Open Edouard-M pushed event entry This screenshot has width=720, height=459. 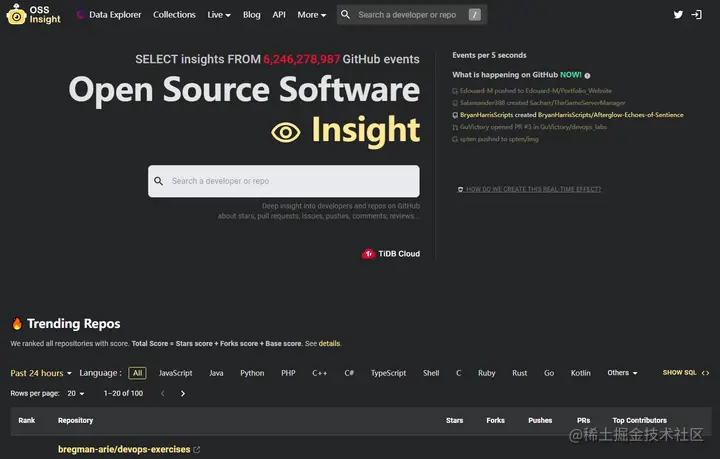tap(532, 91)
